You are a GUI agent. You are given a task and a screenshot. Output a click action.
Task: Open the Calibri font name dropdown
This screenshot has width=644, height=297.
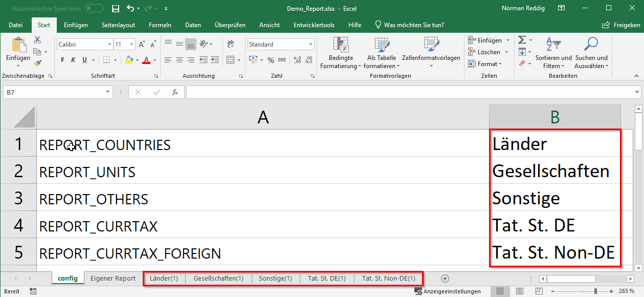(109, 45)
